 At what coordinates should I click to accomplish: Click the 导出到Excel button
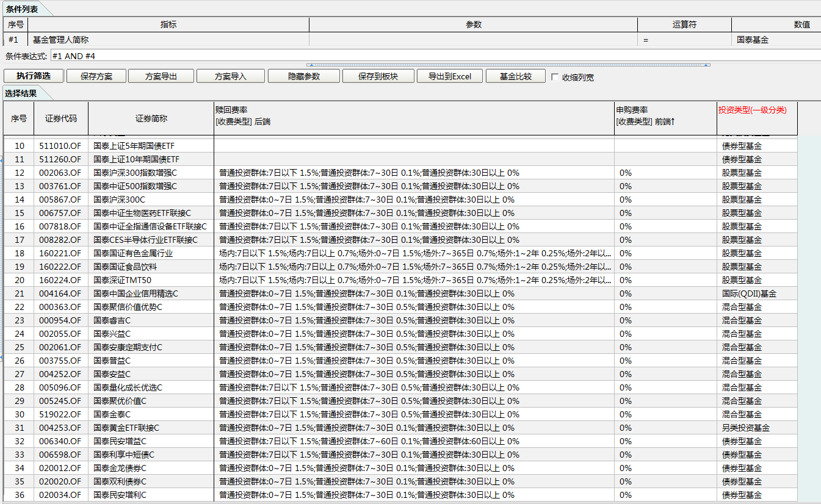pos(450,76)
